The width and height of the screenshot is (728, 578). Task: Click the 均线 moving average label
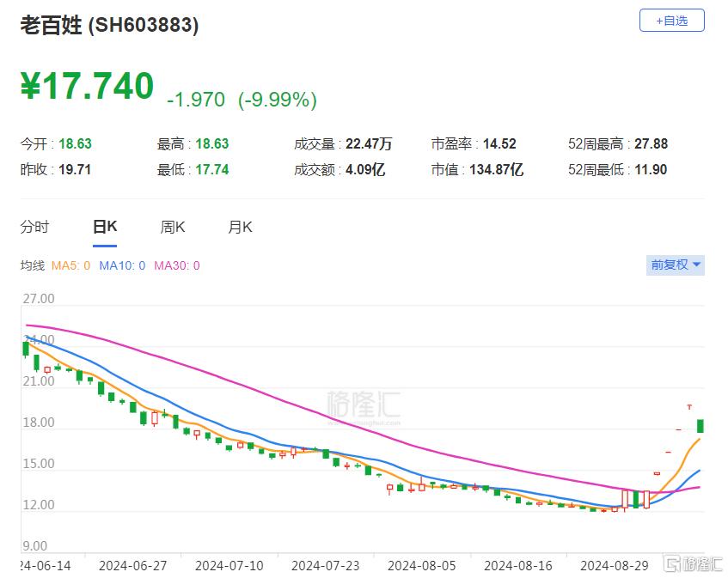[33, 265]
